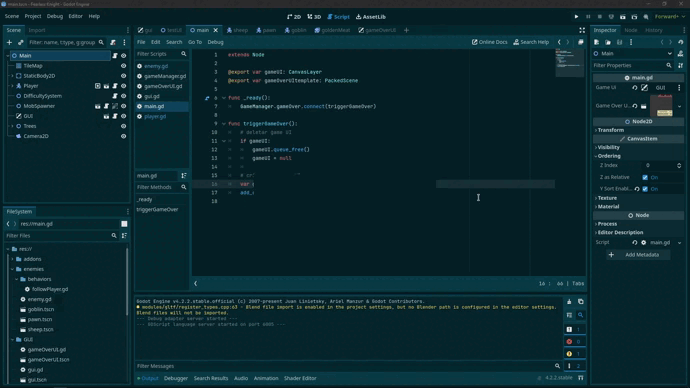Expand the Trees node
Viewport: 690px width, 388px height.
[x=12, y=126]
